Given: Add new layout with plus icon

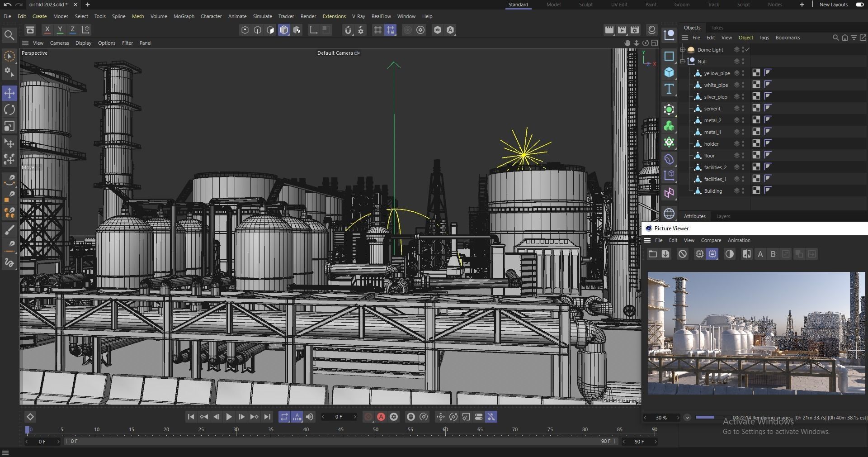Looking at the screenshot, I should [x=802, y=5].
